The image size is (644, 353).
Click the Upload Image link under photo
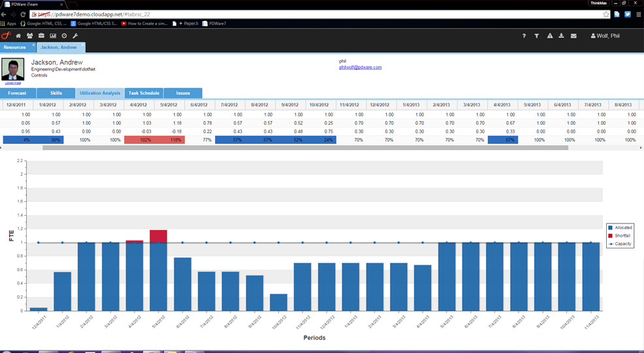pos(12,83)
